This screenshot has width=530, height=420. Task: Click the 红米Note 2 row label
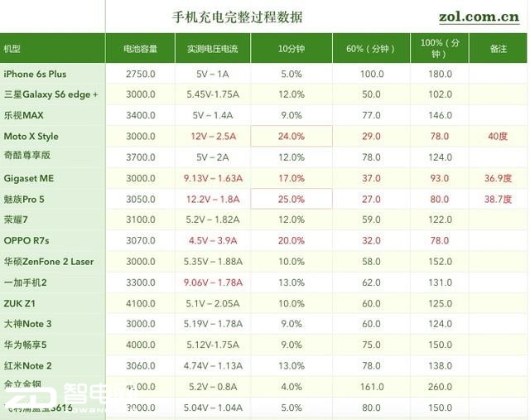(x=27, y=365)
